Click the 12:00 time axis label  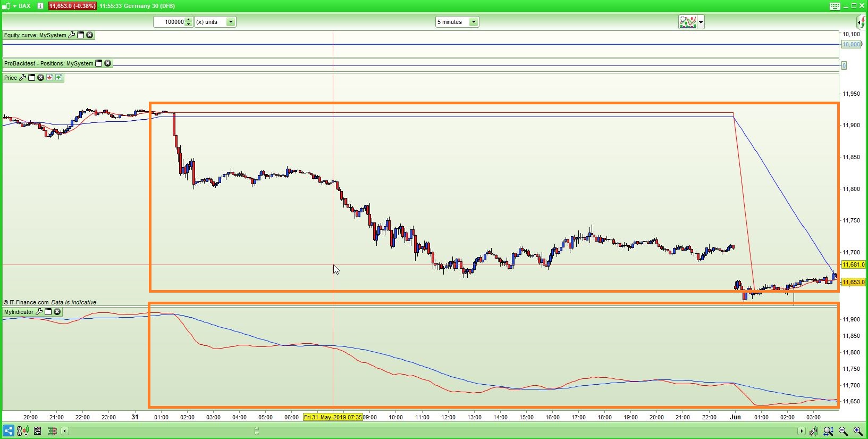coord(448,417)
